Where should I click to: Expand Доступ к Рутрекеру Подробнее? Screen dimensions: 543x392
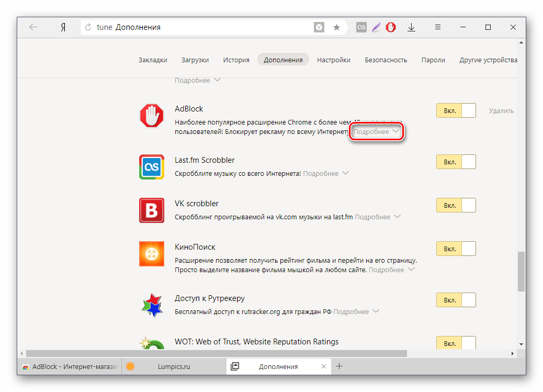coord(356,311)
